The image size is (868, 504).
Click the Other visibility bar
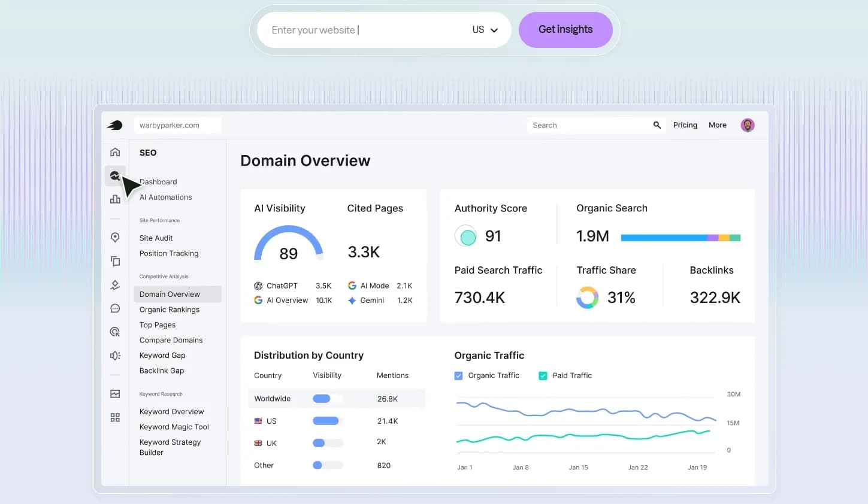pos(328,465)
